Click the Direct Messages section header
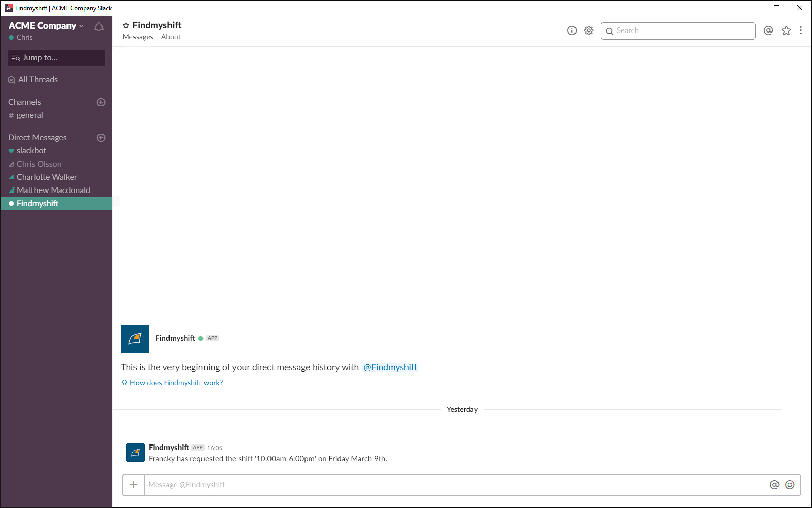Viewport: 812px width, 508px height. (x=38, y=138)
